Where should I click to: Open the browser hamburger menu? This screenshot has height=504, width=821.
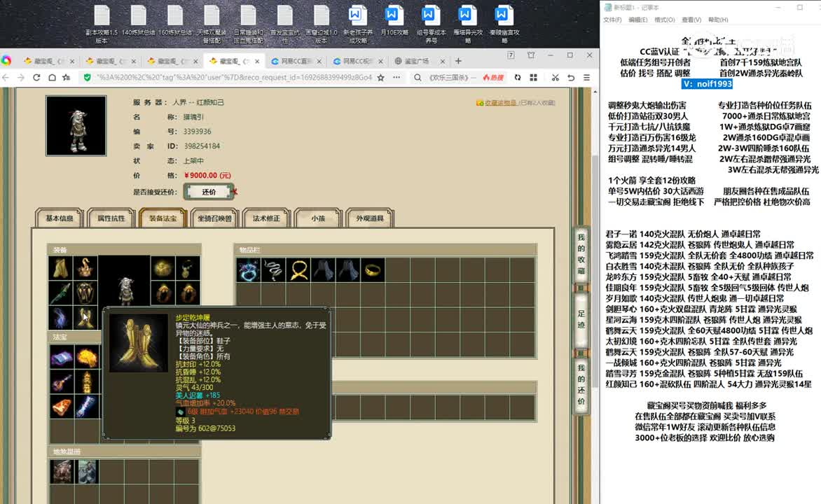586,78
